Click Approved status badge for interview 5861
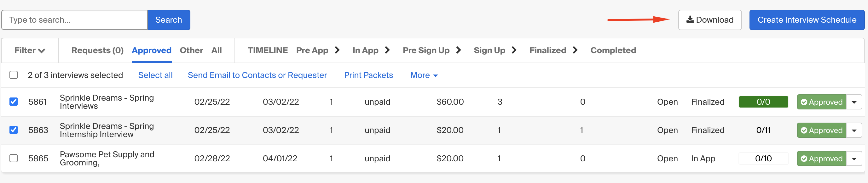This screenshot has height=183, width=868. coord(821,102)
